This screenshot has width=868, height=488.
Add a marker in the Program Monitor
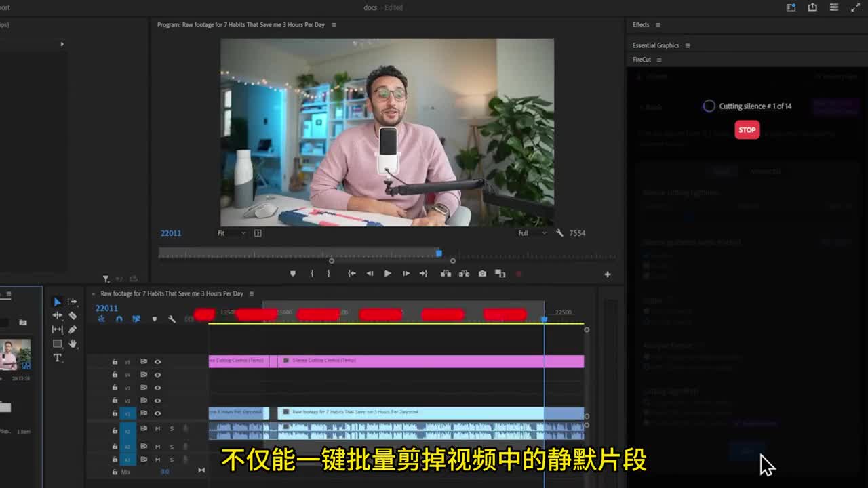coord(293,274)
